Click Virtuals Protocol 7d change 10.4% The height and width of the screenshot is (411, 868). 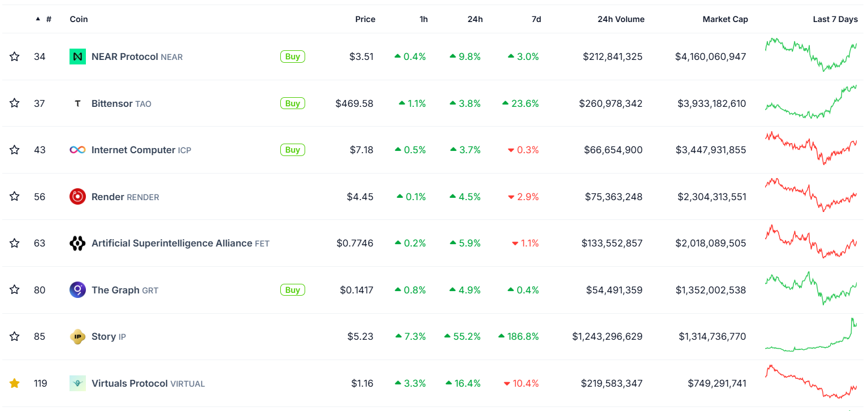pos(522,383)
